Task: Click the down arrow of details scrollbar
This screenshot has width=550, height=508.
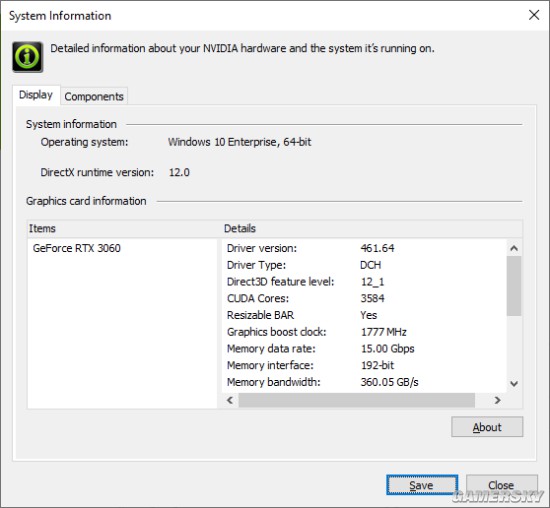Action: pyautogui.click(x=514, y=383)
